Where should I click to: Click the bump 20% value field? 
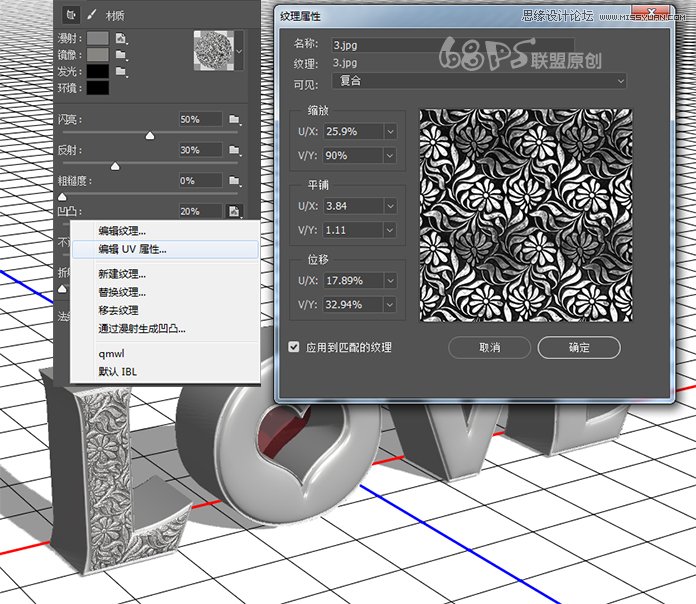pyautogui.click(x=200, y=211)
